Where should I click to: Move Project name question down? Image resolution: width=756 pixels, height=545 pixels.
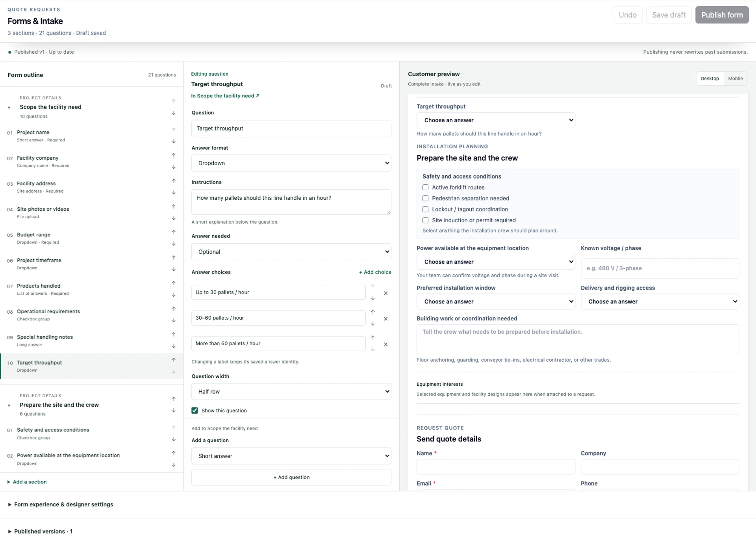tap(174, 141)
